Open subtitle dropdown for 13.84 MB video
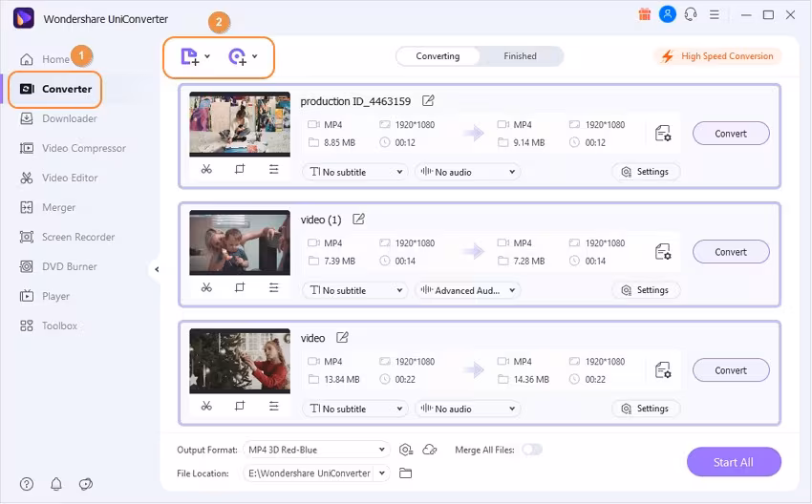The image size is (812, 504). click(355, 409)
